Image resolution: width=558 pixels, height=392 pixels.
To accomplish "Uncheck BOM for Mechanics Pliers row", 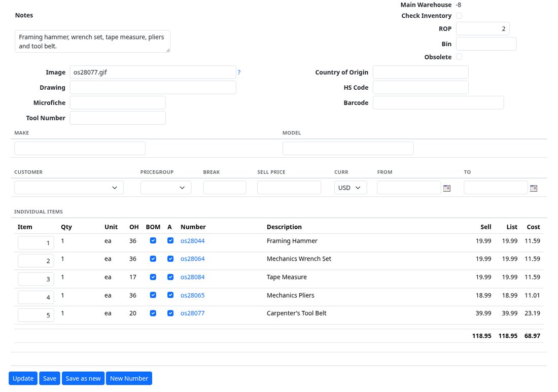I will coord(153,295).
